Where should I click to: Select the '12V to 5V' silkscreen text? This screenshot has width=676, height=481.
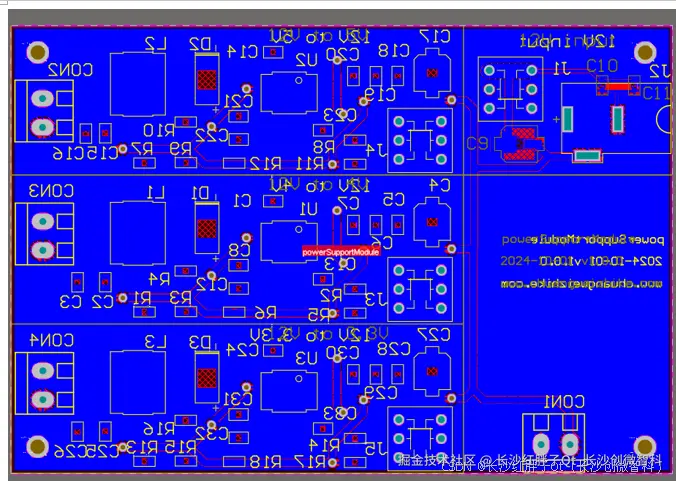click(x=319, y=37)
